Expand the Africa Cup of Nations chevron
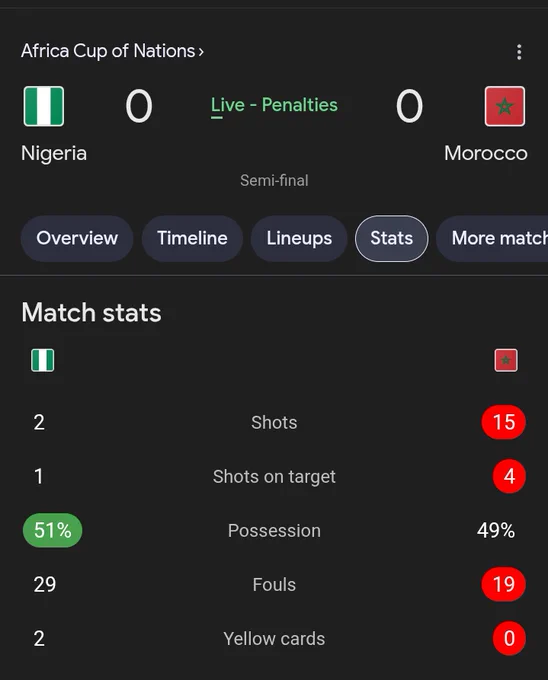548x680 pixels. click(201, 52)
